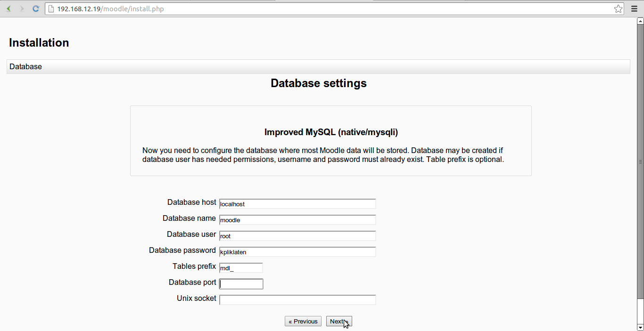Click the scrollbar down arrow
644x331 pixels.
point(640,327)
